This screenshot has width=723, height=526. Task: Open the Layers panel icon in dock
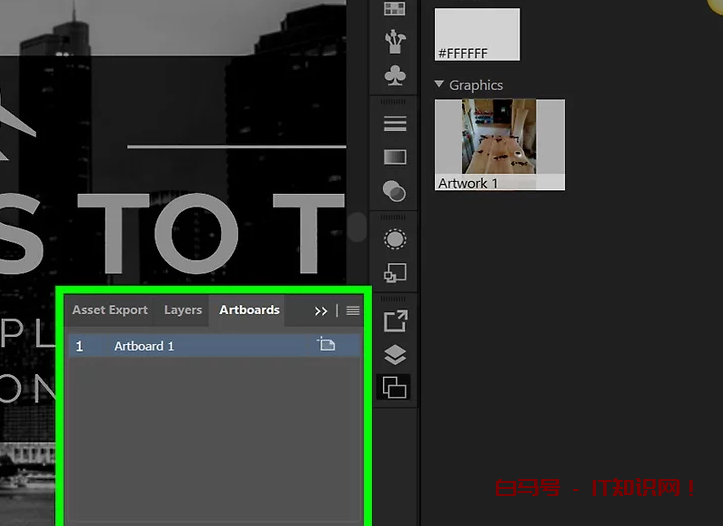click(x=395, y=354)
